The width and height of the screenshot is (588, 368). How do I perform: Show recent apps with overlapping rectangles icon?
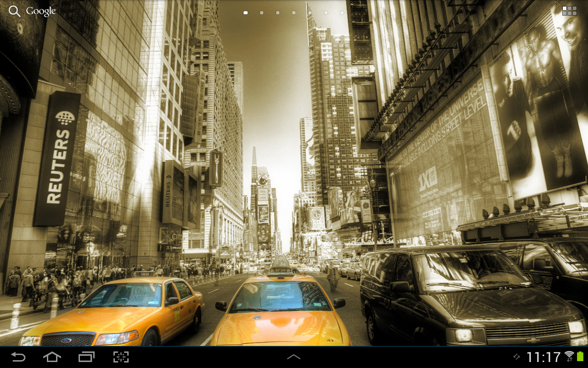pos(86,357)
